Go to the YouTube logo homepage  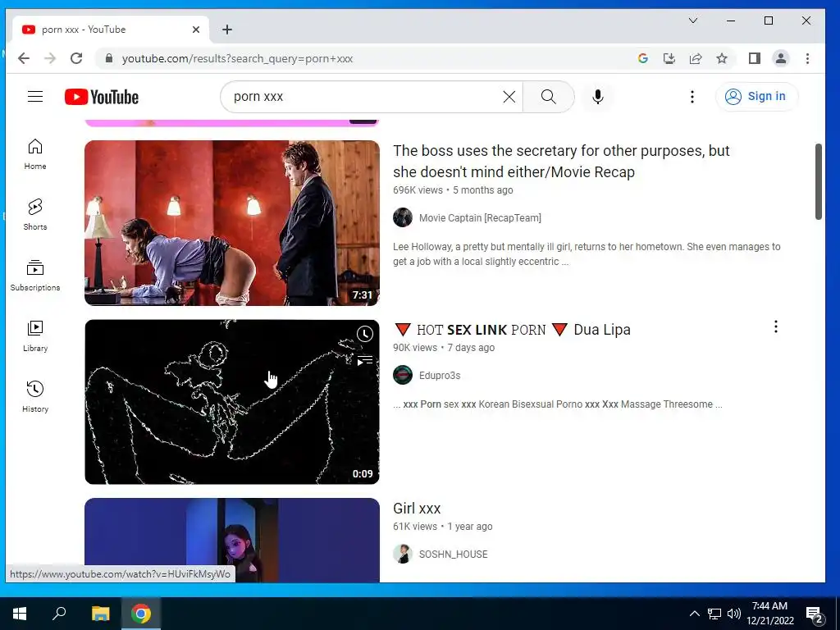102,97
